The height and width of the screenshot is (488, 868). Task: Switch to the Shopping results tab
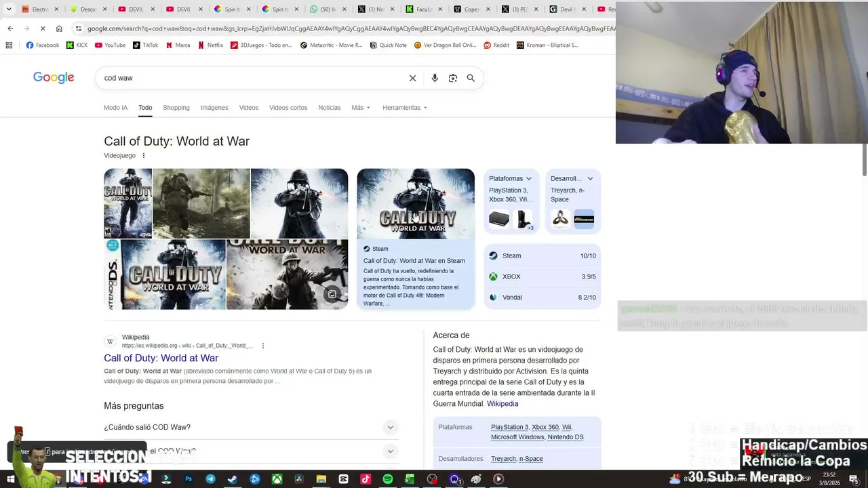176,108
